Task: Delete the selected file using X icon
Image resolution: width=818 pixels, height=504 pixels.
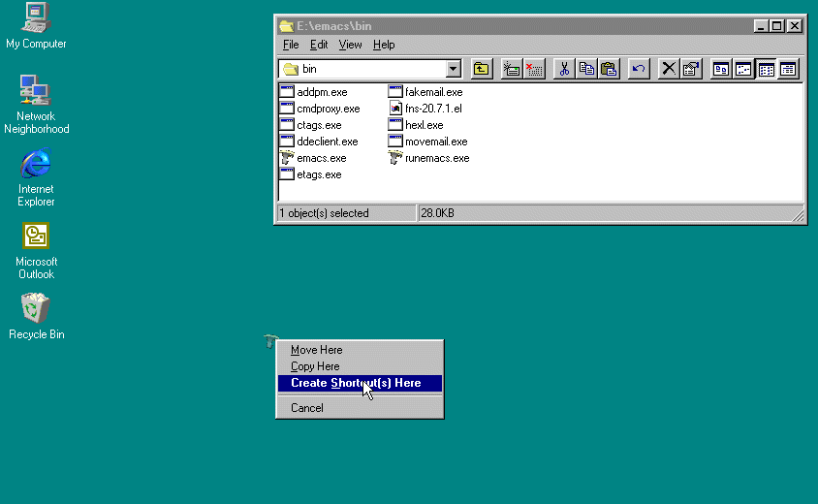Action: 668,69
